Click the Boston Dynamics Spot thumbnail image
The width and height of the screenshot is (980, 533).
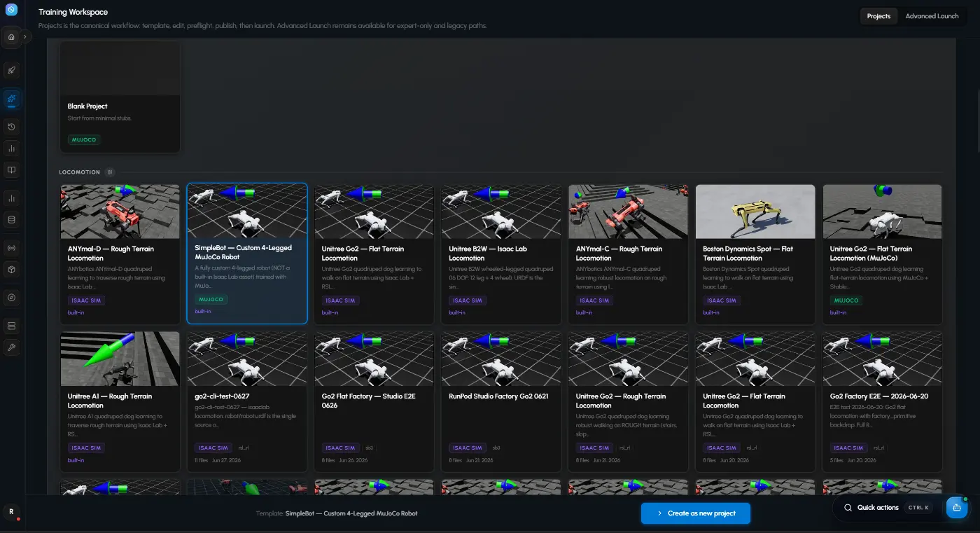[x=755, y=212]
